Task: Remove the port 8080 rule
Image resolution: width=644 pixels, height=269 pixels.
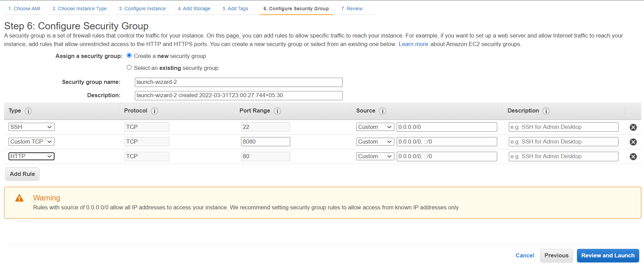Action: click(x=633, y=142)
